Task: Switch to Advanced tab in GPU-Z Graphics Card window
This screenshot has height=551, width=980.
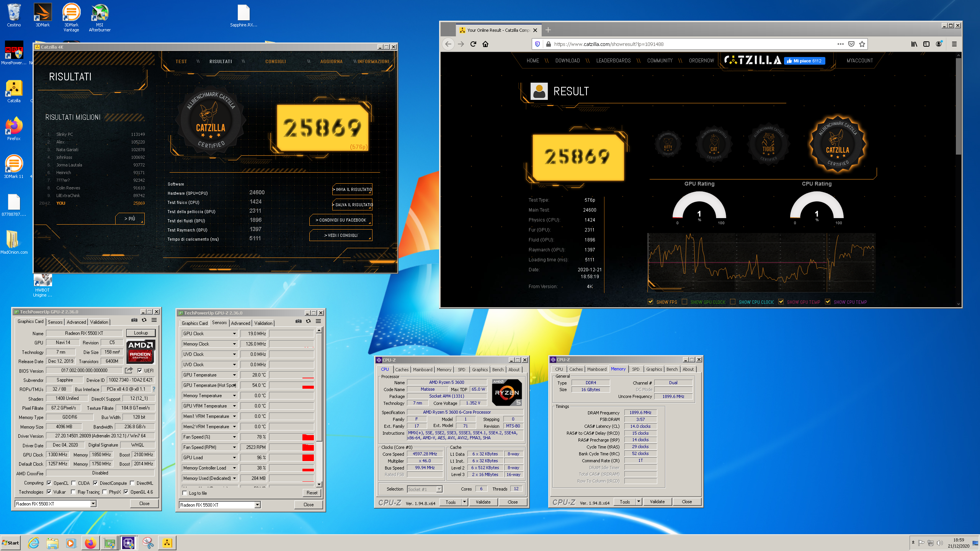Action: tap(76, 322)
